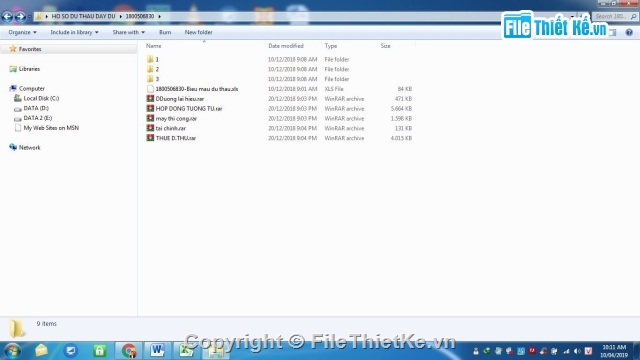Sort by the Name column header
The image size is (640, 360).
pos(153,46)
